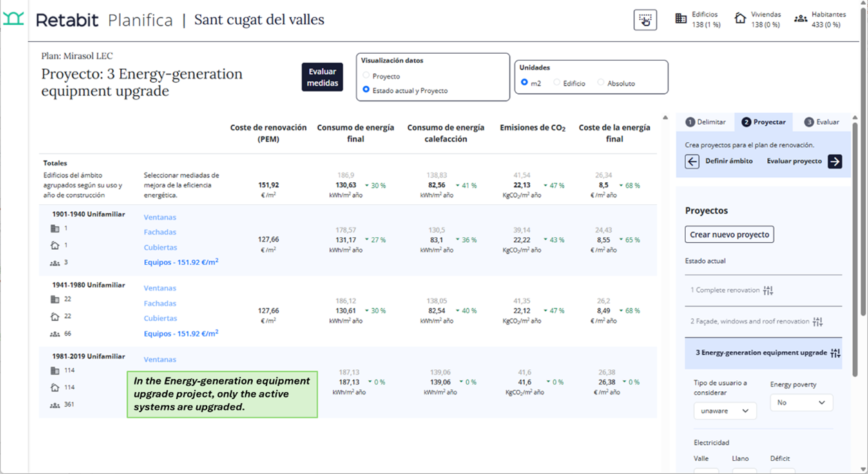868x474 pixels.
Task: Click right arrow for Evaluar proyecto
Action: pos(835,161)
